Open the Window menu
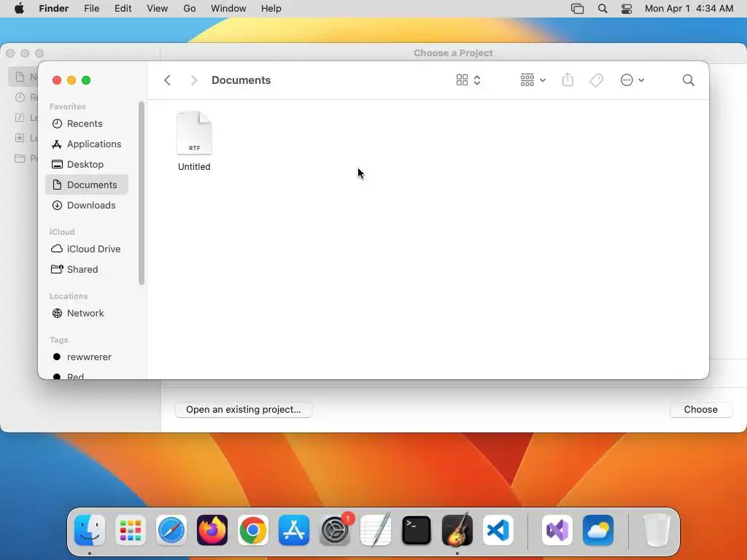The image size is (747, 560). coord(228,9)
